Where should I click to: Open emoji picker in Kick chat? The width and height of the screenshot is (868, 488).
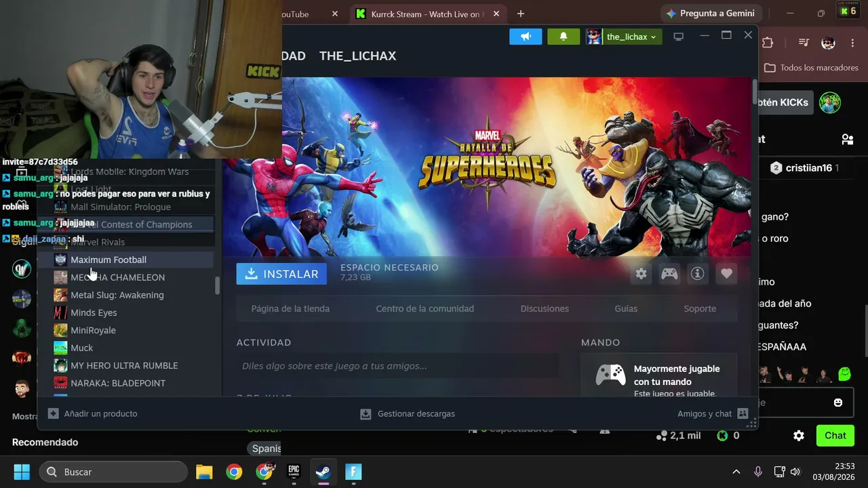(838, 403)
